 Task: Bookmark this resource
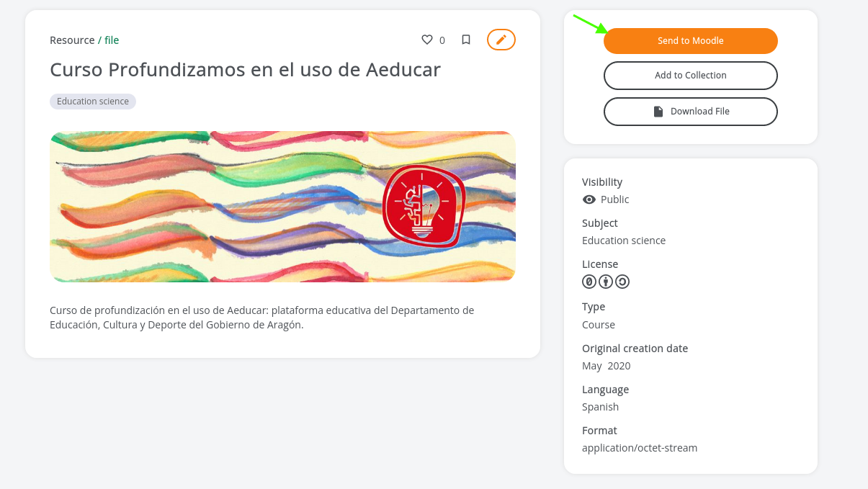point(466,40)
